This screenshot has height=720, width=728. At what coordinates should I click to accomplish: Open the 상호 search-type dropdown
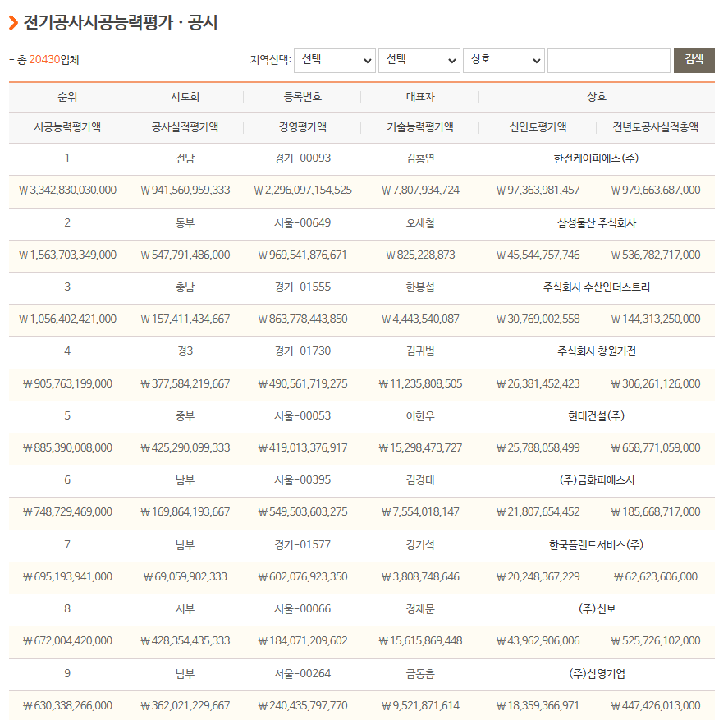(503, 61)
